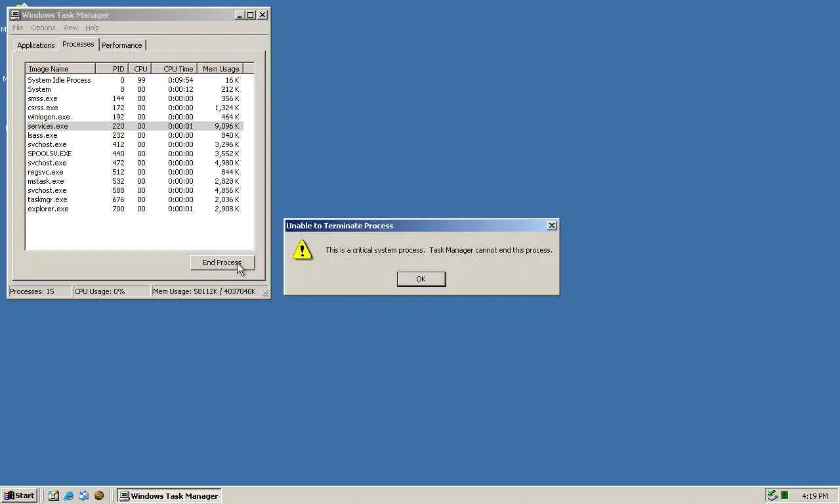Viewport: 840px width, 504px height.
Task: Open the Options menu in Task Manager
Action: pyautogui.click(x=43, y=28)
